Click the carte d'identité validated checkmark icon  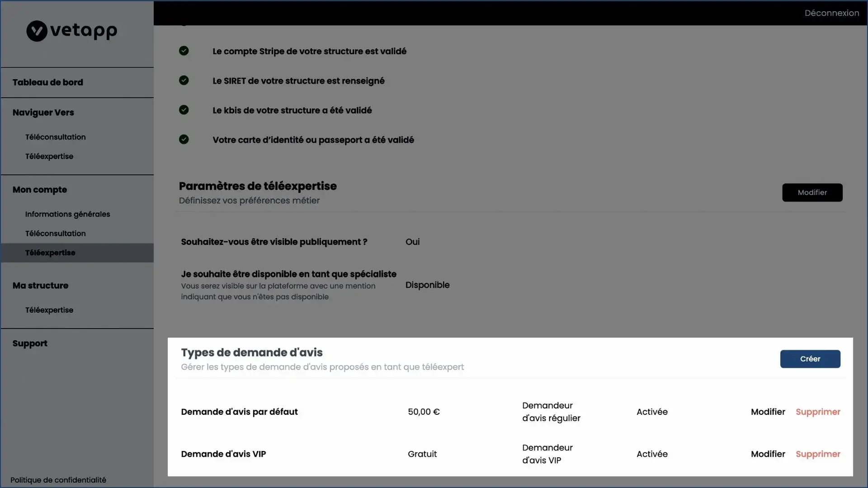point(184,139)
